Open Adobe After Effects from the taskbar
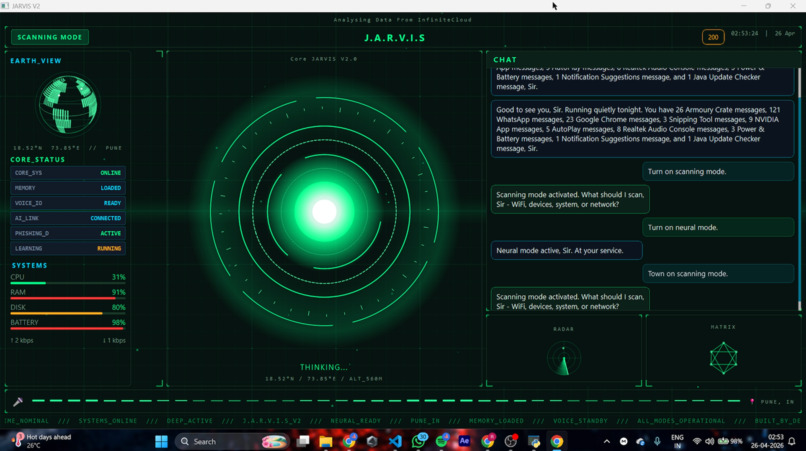This screenshot has width=806, height=451. [x=464, y=441]
